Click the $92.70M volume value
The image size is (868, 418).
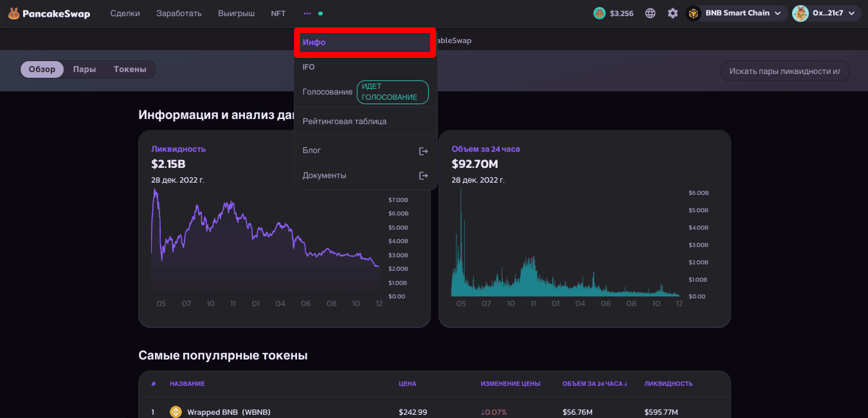[x=475, y=164]
